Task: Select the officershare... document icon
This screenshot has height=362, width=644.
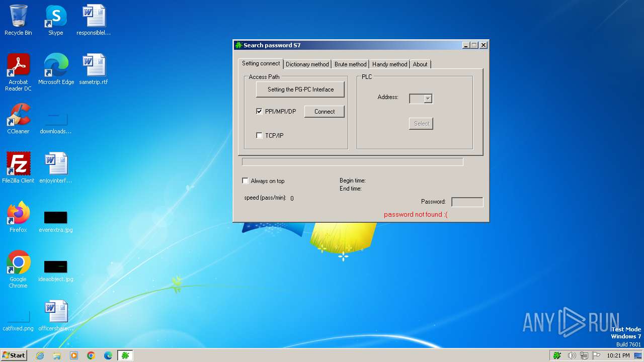Action: [x=56, y=315]
